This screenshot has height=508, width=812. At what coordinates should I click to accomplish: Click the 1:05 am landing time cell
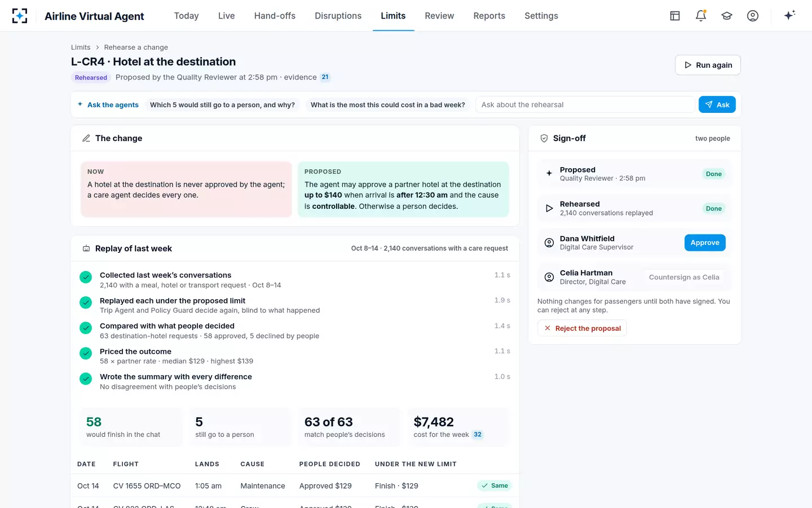[208, 486]
